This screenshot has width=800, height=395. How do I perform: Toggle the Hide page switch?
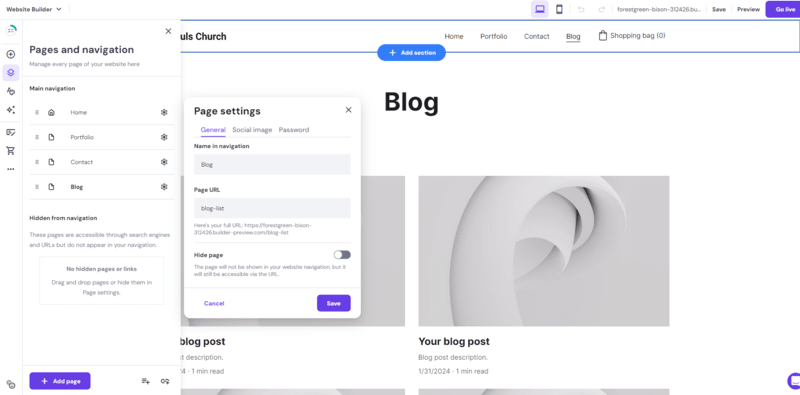point(342,255)
